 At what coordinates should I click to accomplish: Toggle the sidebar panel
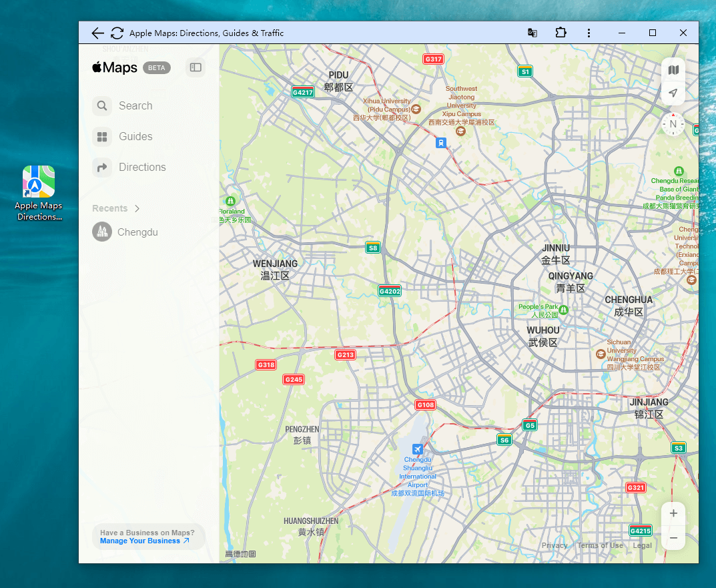196,67
